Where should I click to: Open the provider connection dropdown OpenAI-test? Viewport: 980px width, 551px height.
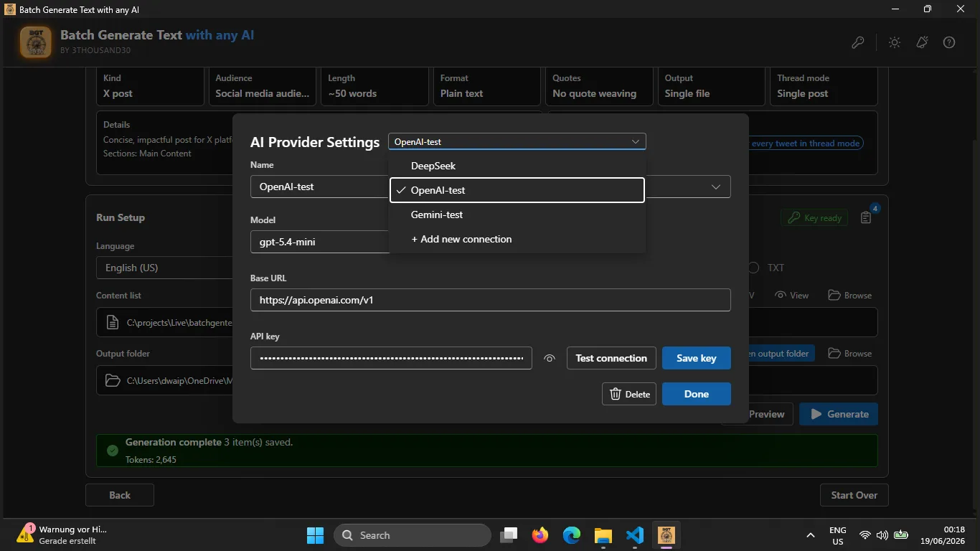click(517, 142)
